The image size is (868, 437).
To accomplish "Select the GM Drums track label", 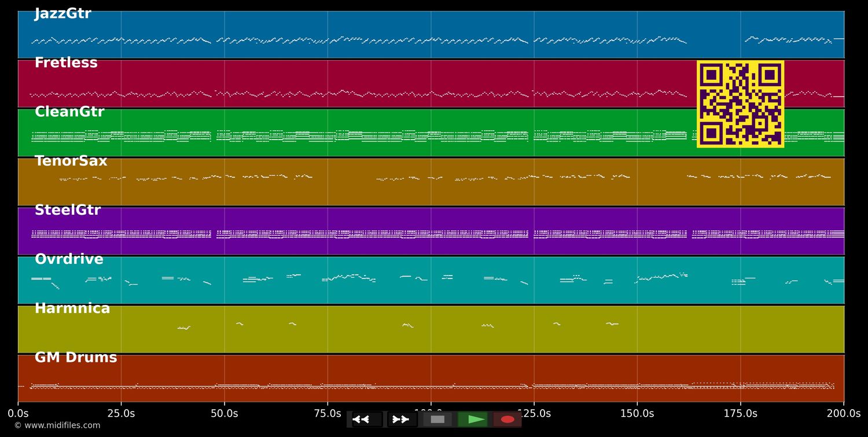I will pos(76,358).
